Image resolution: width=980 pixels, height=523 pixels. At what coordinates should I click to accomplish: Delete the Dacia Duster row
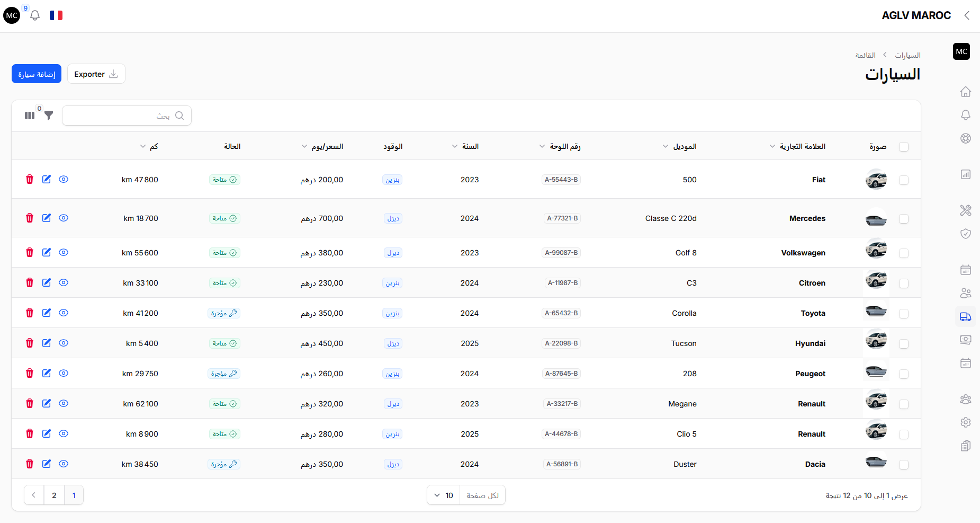(30, 464)
